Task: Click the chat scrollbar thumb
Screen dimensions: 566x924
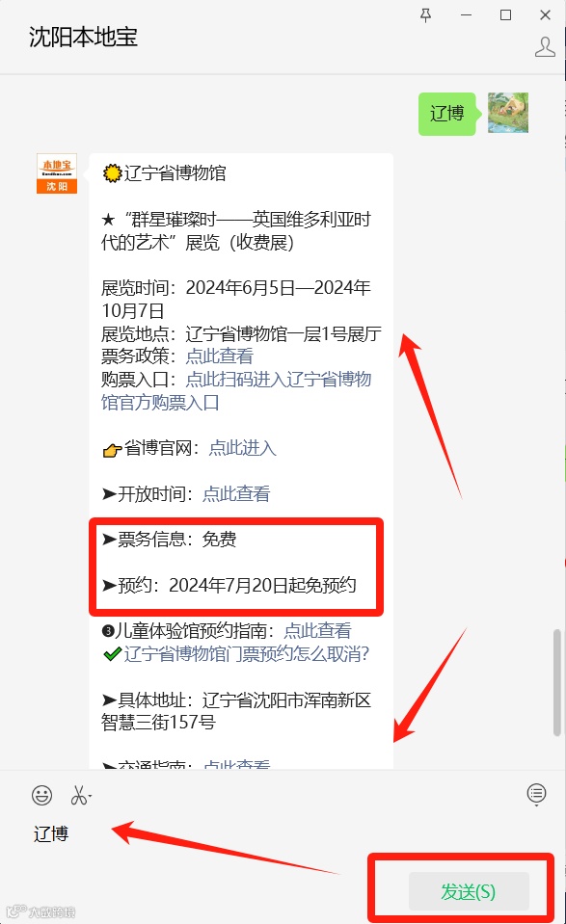Action: click(556, 682)
